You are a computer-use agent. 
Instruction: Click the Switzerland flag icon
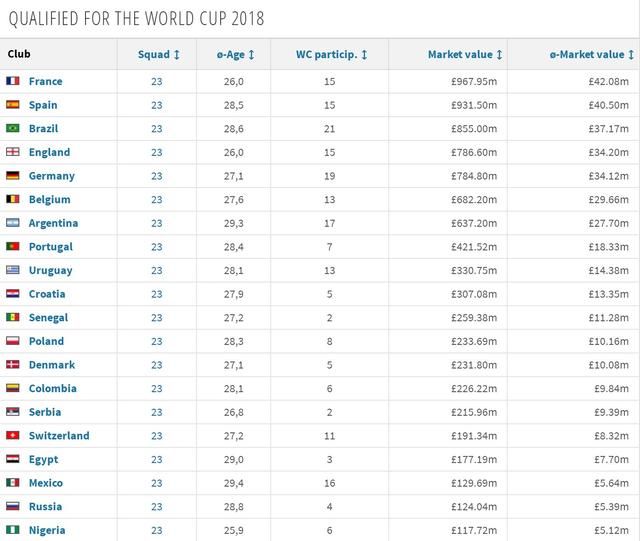pyautogui.click(x=13, y=436)
